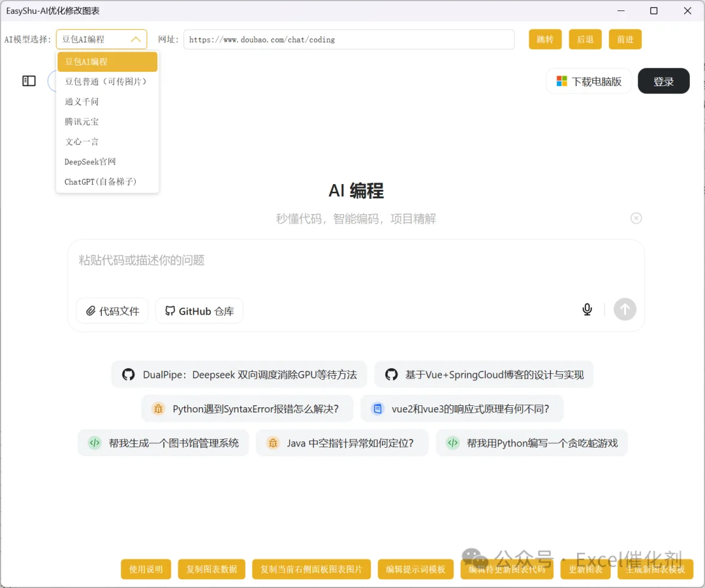Click the 跳转 button
The height and width of the screenshot is (588, 705).
[545, 40]
